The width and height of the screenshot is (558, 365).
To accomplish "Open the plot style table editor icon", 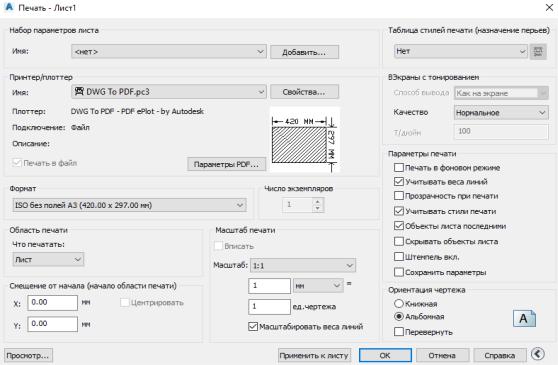I will 538,52.
